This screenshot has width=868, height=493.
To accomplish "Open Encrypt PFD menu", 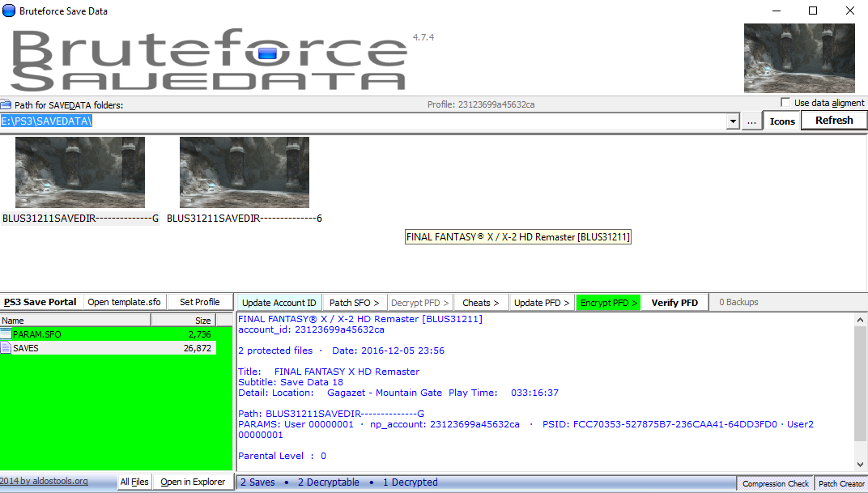I will click(608, 303).
